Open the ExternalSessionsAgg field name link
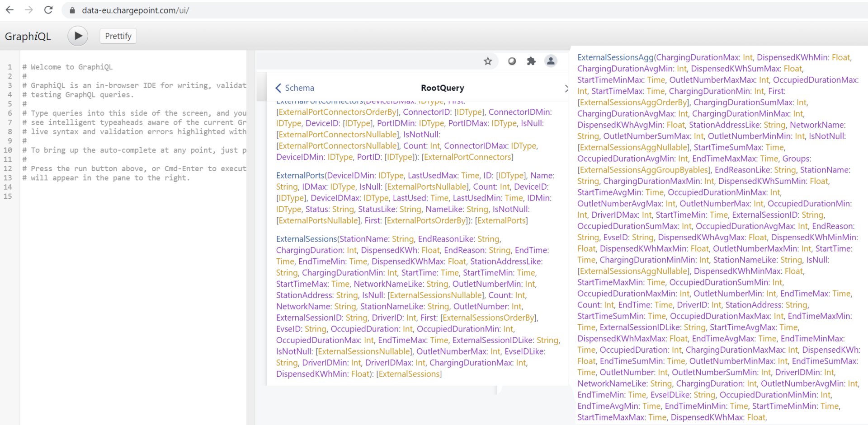 [x=615, y=57]
